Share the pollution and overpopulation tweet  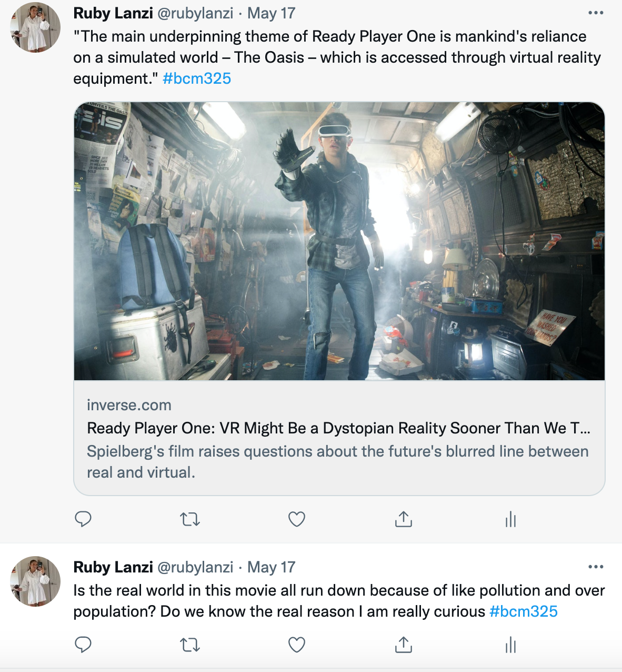pos(404,645)
